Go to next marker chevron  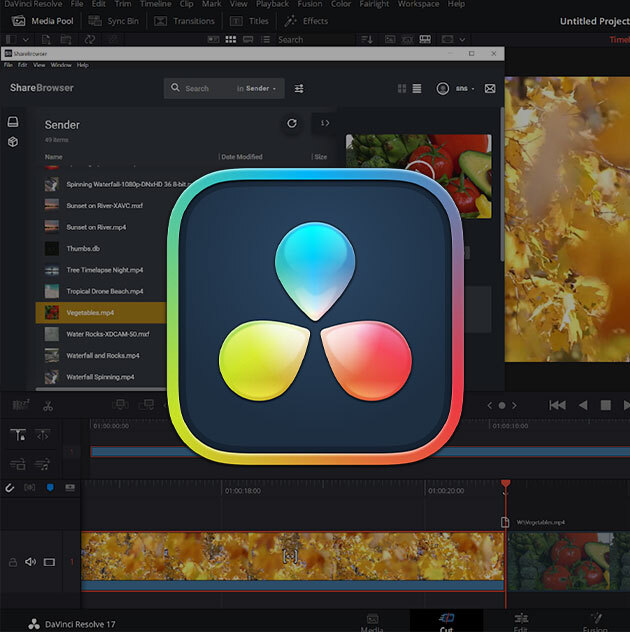tap(514, 405)
